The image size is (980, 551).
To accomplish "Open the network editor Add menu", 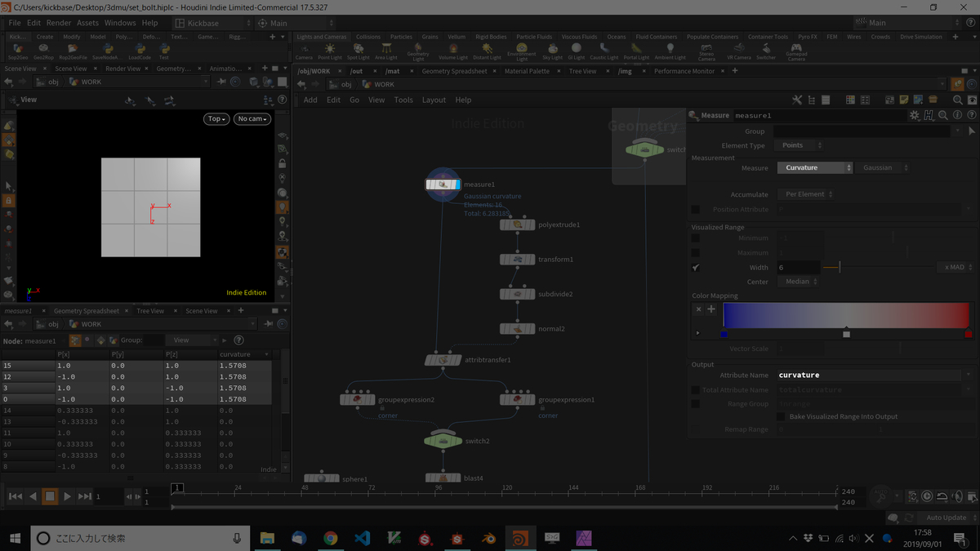I will click(310, 100).
